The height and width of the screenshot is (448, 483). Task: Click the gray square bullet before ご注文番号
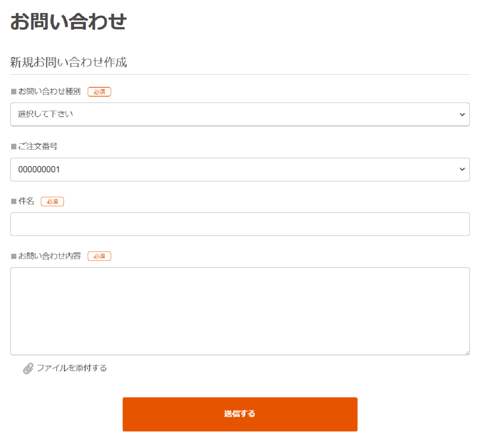pos(14,146)
